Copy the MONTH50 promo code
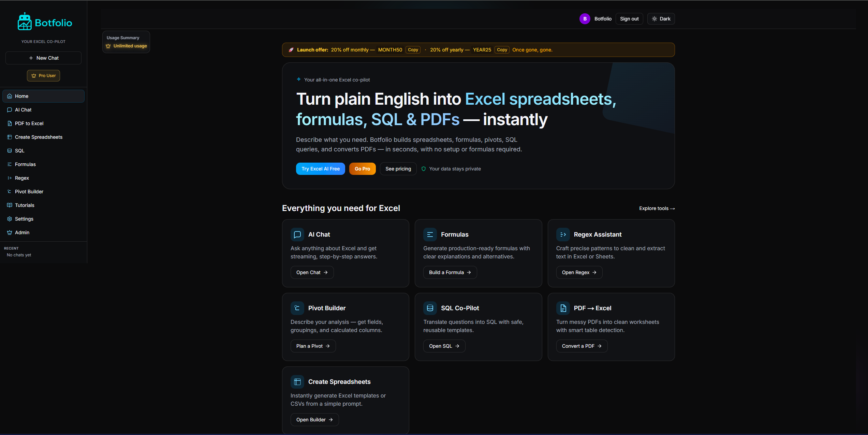Image resolution: width=868 pixels, height=435 pixels. point(413,50)
